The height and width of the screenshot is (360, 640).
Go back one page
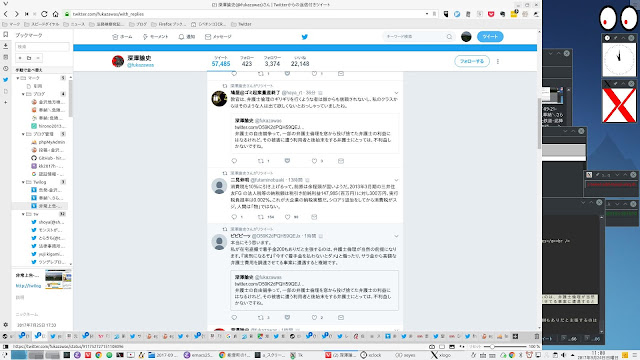pos(6,14)
